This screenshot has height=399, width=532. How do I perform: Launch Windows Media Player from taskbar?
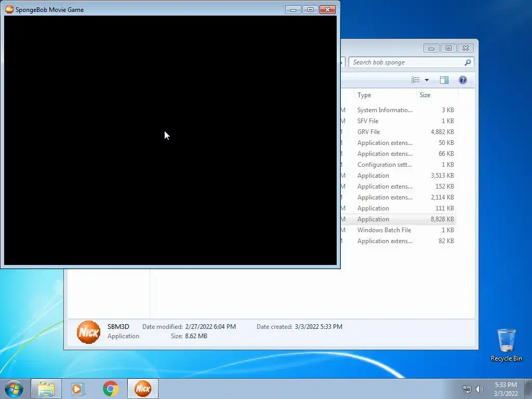tap(78, 389)
